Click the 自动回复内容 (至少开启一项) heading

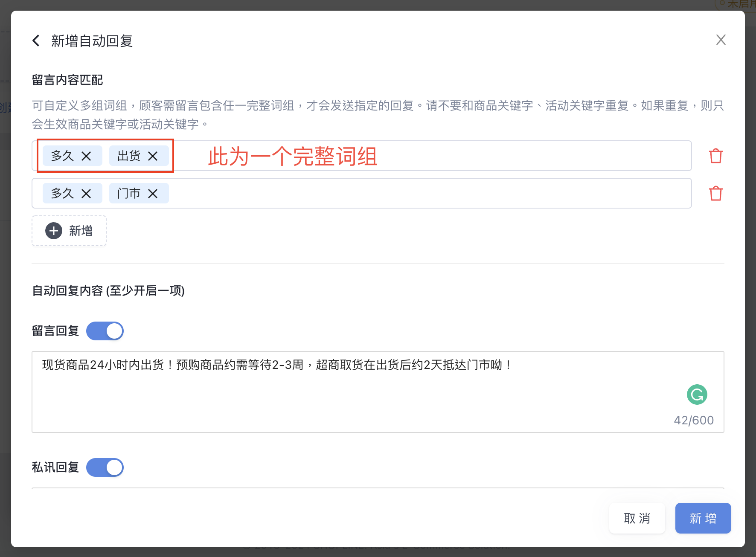click(x=108, y=290)
